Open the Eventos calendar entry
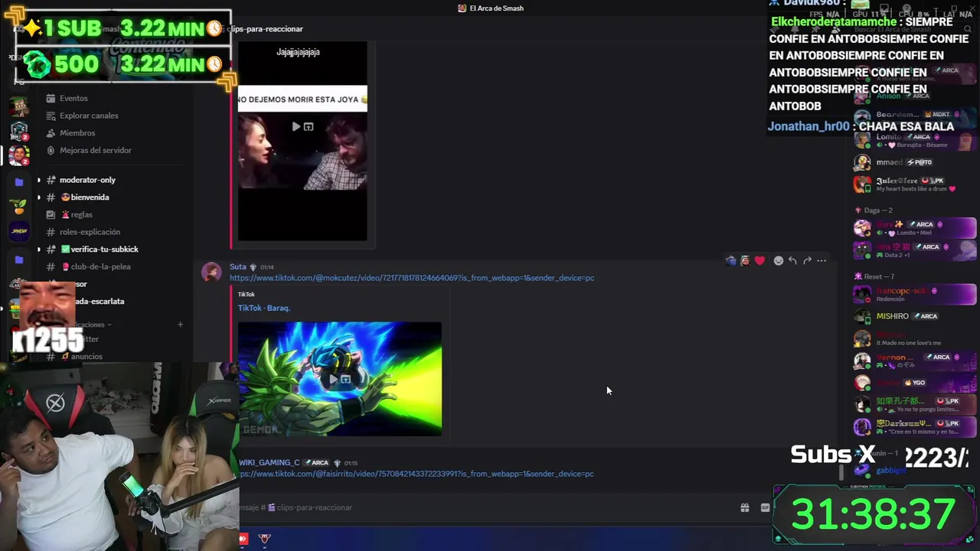980x551 pixels. pyautogui.click(x=73, y=98)
